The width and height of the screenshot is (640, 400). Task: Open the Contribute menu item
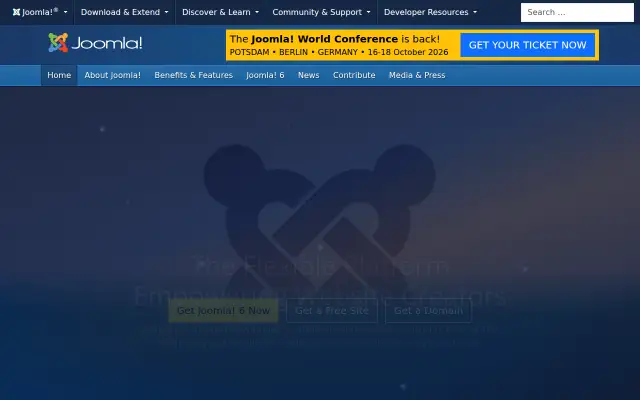click(x=354, y=75)
